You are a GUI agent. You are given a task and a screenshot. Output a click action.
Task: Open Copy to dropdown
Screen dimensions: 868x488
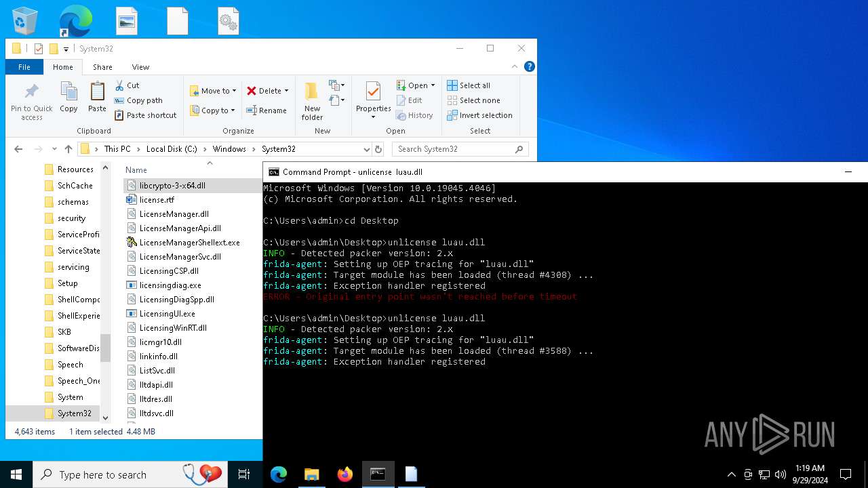(212, 110)
